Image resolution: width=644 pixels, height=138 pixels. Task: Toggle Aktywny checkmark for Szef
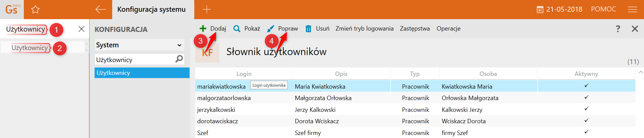point(586,132)
